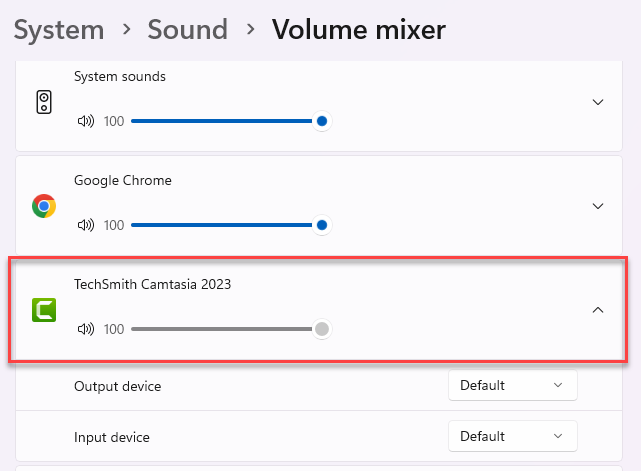
Task: Click the Input device label
Action: [112, 437]
